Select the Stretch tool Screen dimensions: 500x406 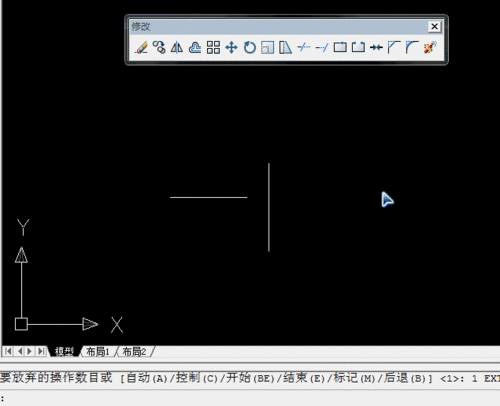coord(285,47)
